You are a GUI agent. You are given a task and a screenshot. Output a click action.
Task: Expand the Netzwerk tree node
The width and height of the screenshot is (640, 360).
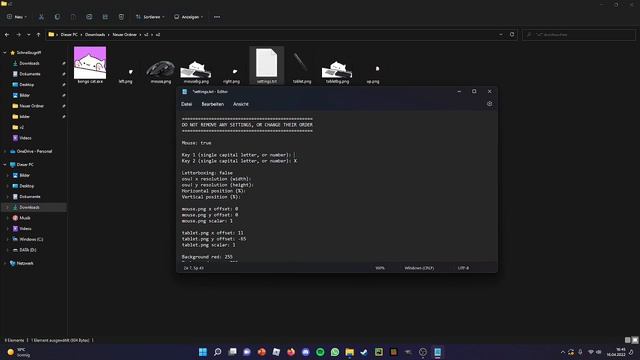pyautogui.click(x=5, y=263)
